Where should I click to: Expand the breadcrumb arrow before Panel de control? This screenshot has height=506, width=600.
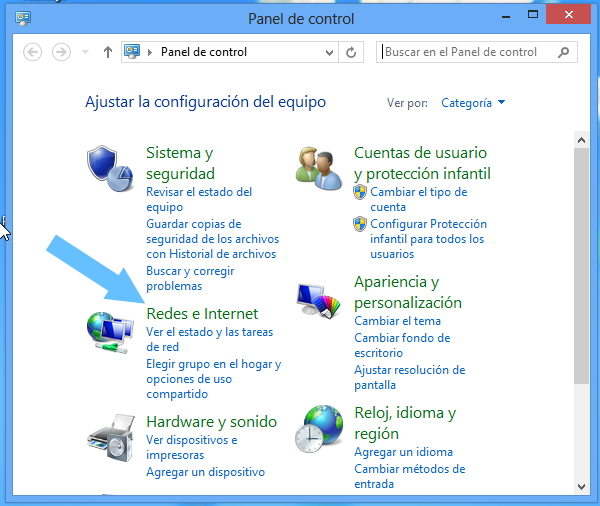(150, 52)
